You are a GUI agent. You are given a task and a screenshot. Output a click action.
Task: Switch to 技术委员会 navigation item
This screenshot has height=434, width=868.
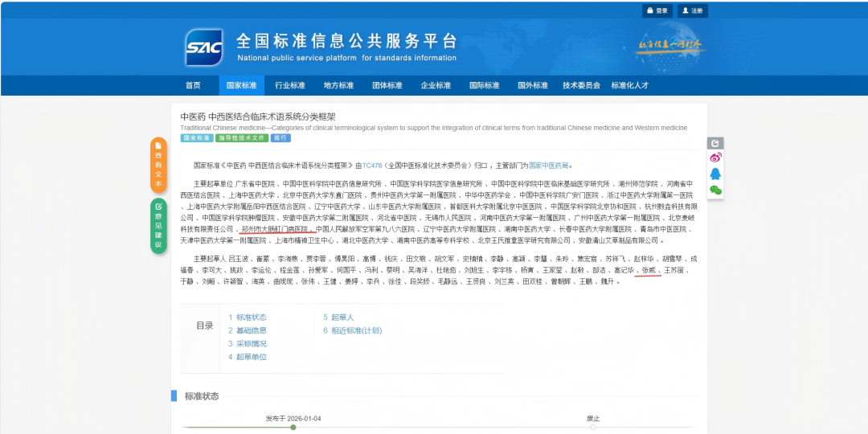pyautogui.click(x=581, y=85)
